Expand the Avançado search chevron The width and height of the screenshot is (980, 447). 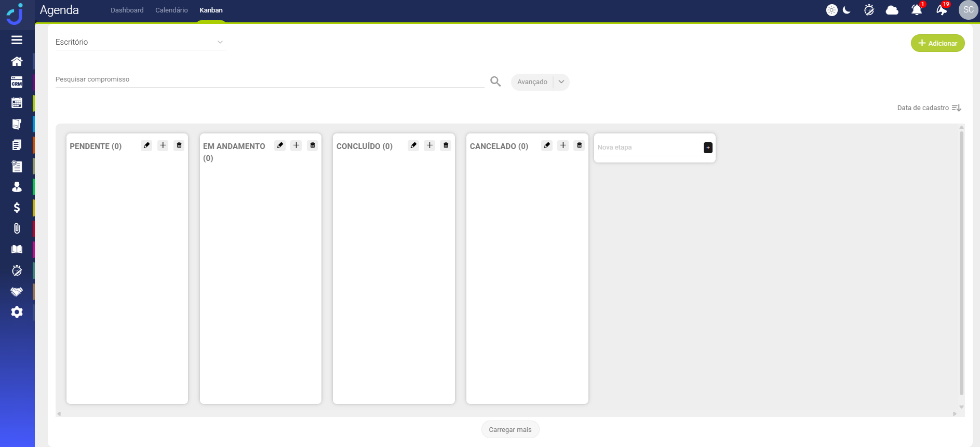(x=561, y=82)
